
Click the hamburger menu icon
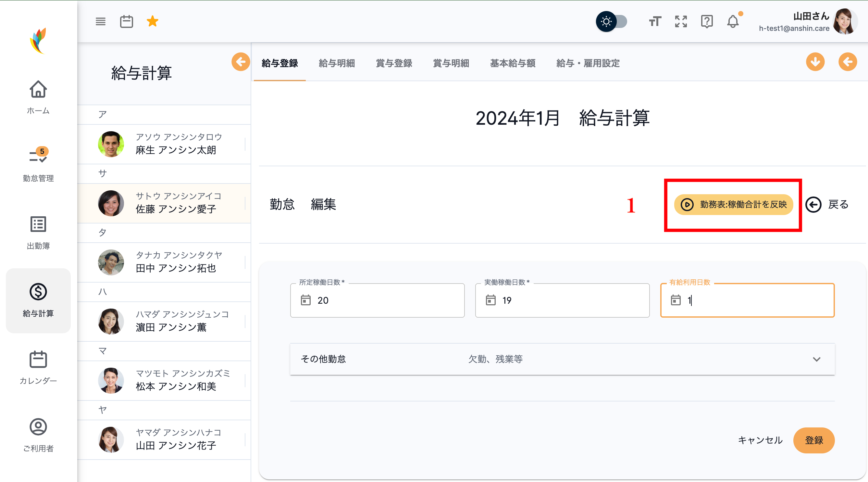coord(100,21)
